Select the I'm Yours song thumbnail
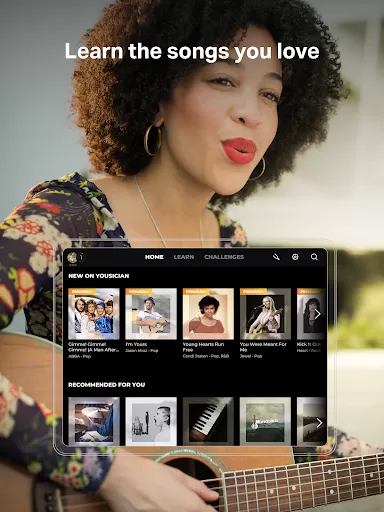Image resolution: width=384 pixels, height=512 pixels. (x=151, y=314)
